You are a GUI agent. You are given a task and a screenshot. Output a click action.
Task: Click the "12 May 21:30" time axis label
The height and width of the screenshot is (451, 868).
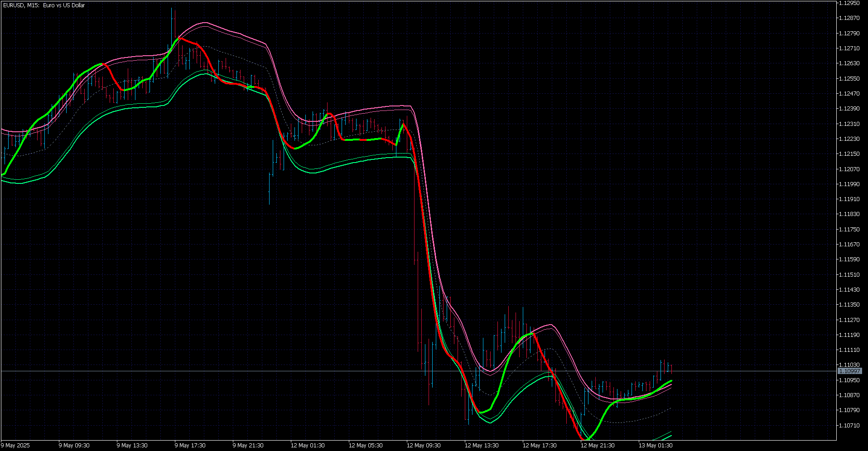[x=598, y=446]
